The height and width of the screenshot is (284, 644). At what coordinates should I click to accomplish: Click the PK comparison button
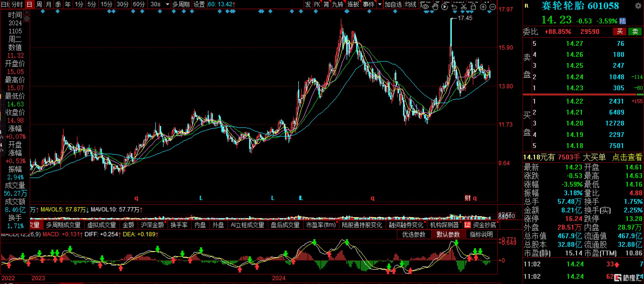pos(317,4)
